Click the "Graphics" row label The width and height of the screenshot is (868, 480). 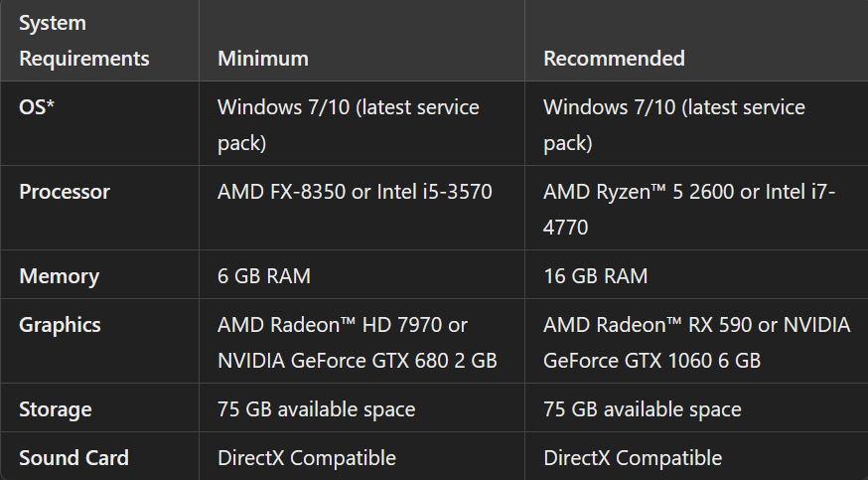coord(60,325)
